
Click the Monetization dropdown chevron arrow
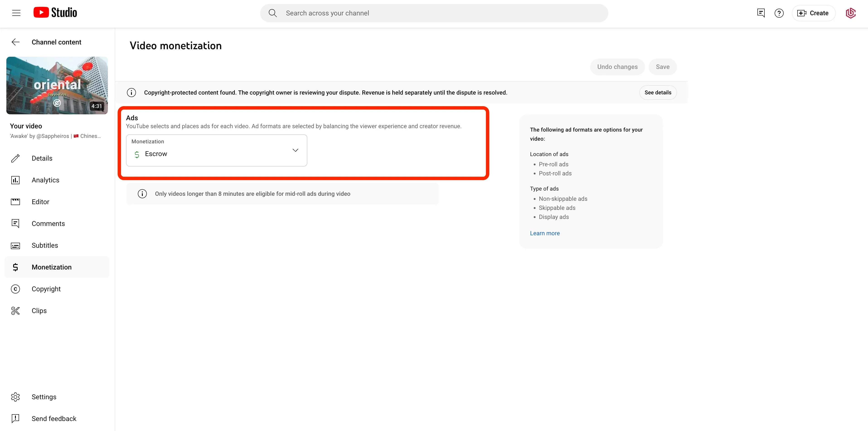click(x=296, y=150)
